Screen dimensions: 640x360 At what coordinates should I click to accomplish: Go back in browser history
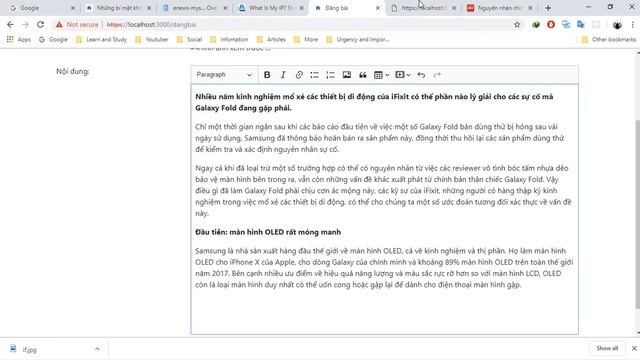click(10, 24)
